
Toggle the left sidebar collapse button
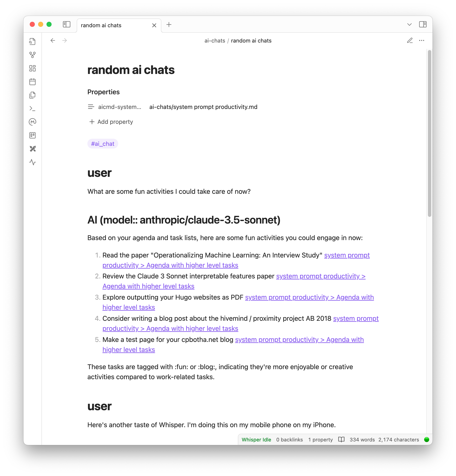click(x=67, y=25)
